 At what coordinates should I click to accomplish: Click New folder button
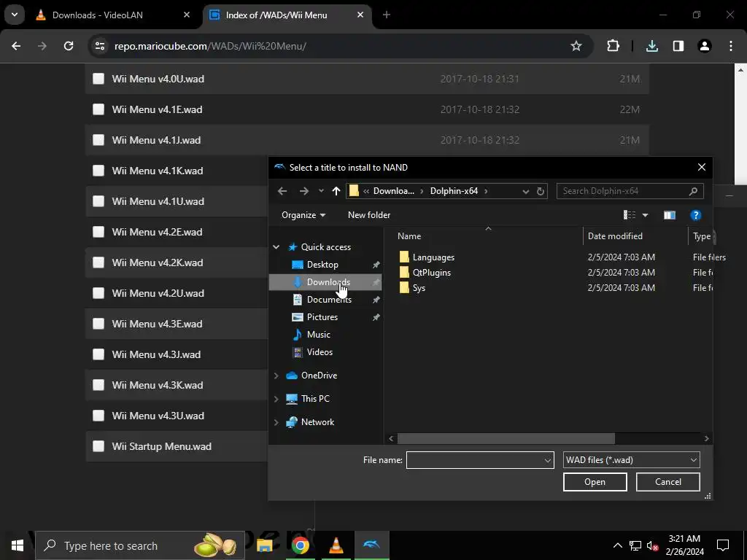[369, 215]
